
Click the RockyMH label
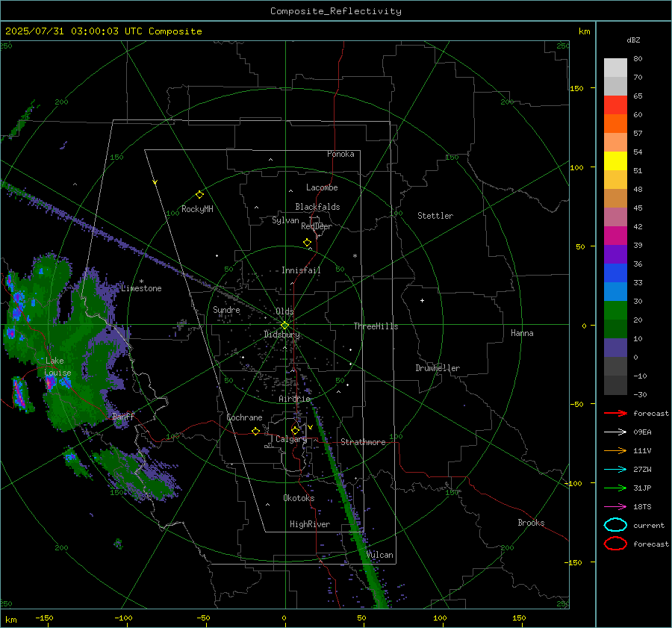[x=197, y=209]
